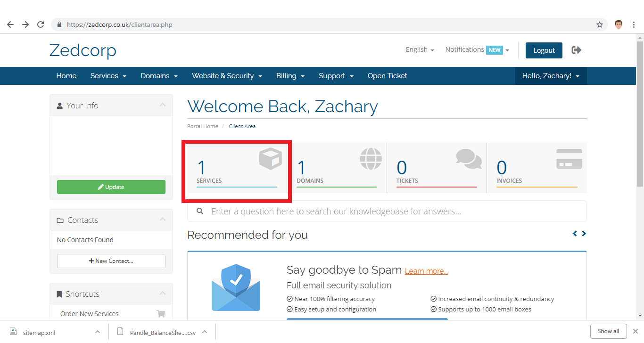The image size is (644, 343).
Task: Click the scrollbar up arrow
Action: 640,37
